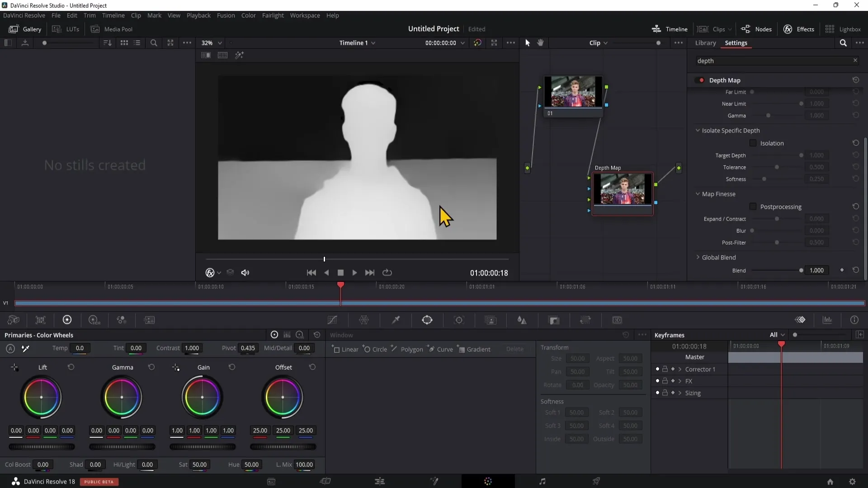This screenshot has height=488, width=868.
Task: Select the hand/pan tool in viewer
Action: [540, 42]
